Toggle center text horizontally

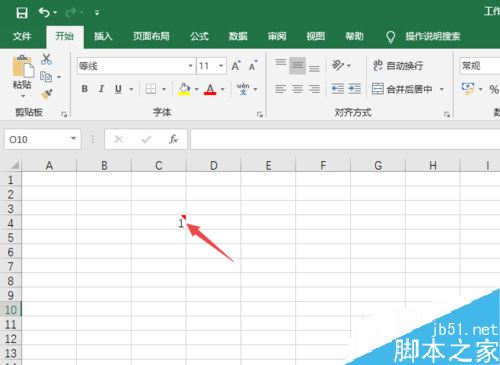[x=297, y=89]
